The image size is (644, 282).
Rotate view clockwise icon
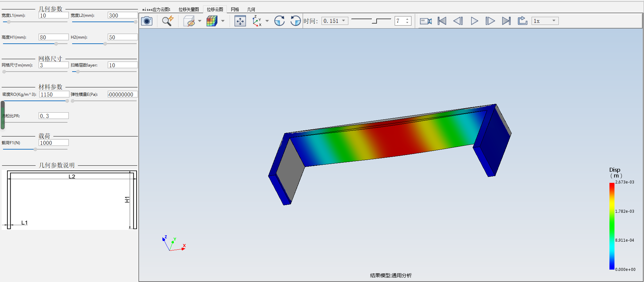tap(279, 21)
